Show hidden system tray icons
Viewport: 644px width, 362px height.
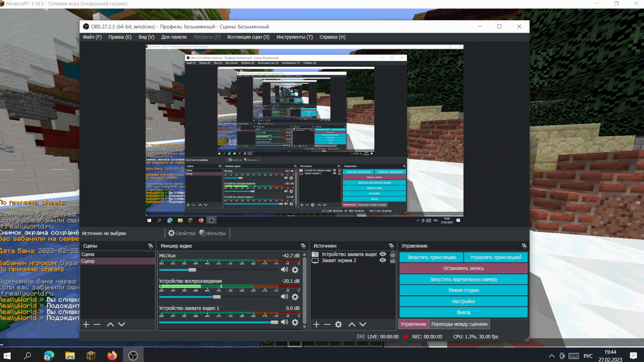pos(552,356)
